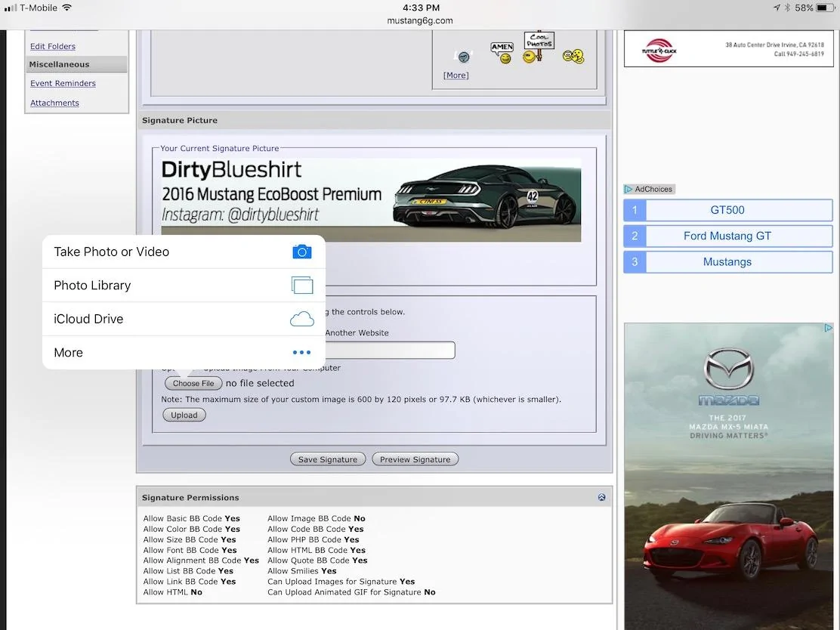Open Event Reminders link

click(63, 84)
